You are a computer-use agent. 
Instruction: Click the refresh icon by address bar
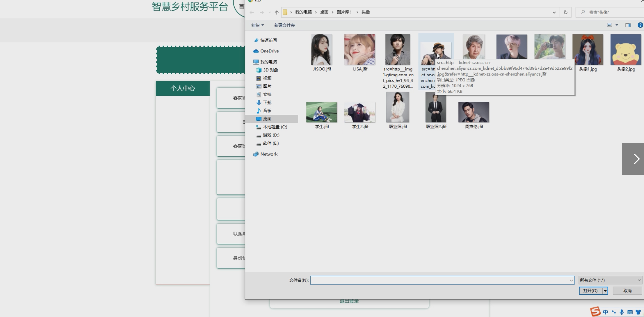[x=566, y=12]
